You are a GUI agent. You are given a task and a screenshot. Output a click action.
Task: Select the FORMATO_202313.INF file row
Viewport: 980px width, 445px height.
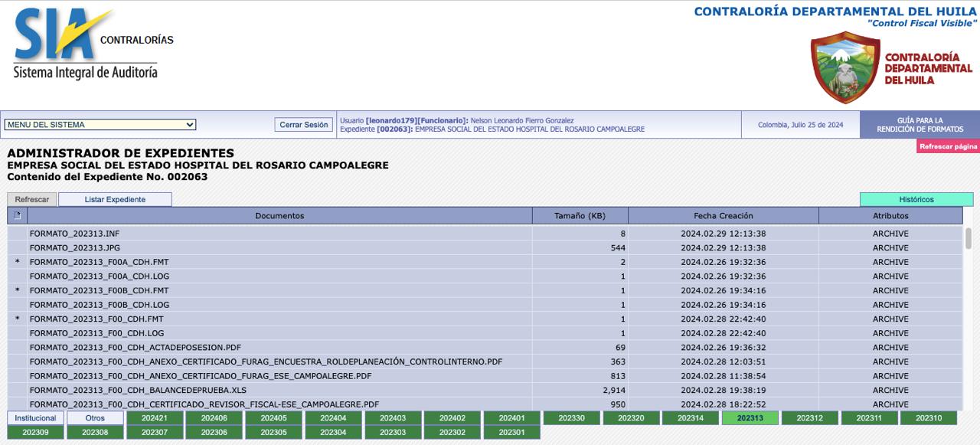coord(485,234)
